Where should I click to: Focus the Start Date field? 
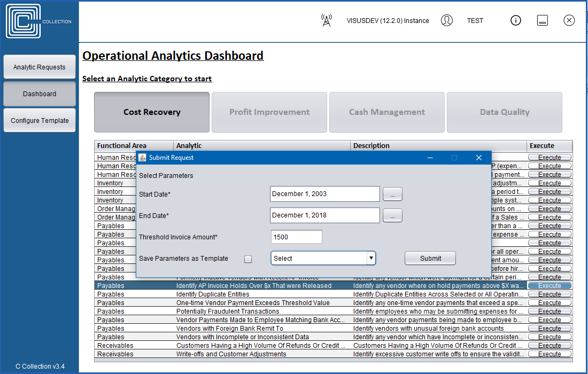pyautogui.click(x=325, y=194)
